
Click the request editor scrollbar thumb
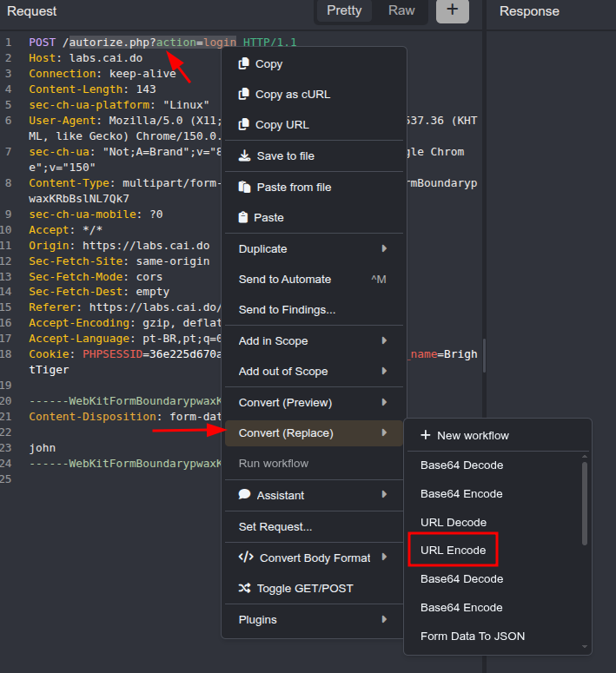(485, 356)
